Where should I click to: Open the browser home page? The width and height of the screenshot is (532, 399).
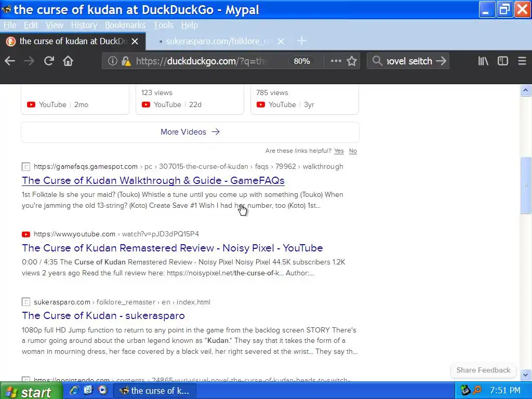(68, 61)
